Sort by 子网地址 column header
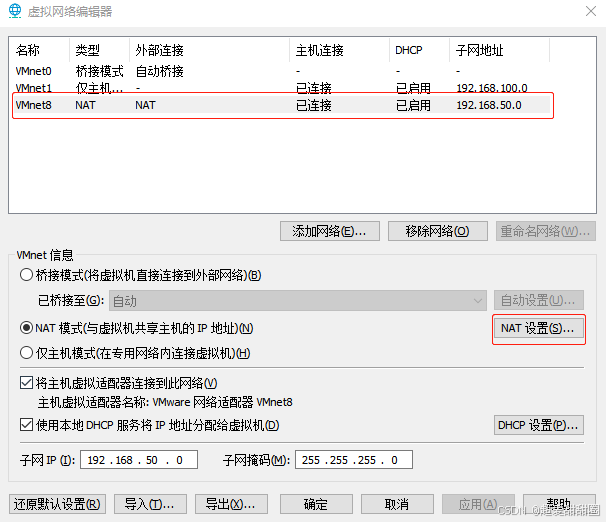This screenshot has width=606, height=522. [500, 50]
